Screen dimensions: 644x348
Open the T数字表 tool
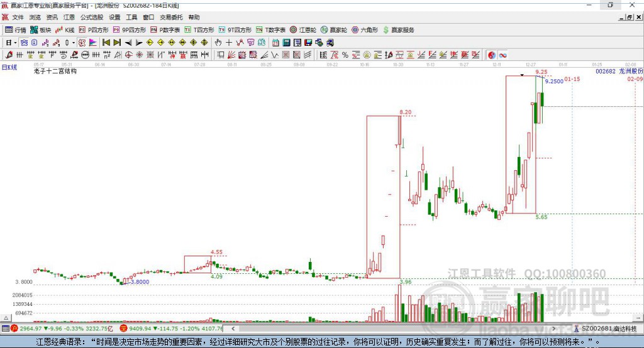[x=270, y=30]
